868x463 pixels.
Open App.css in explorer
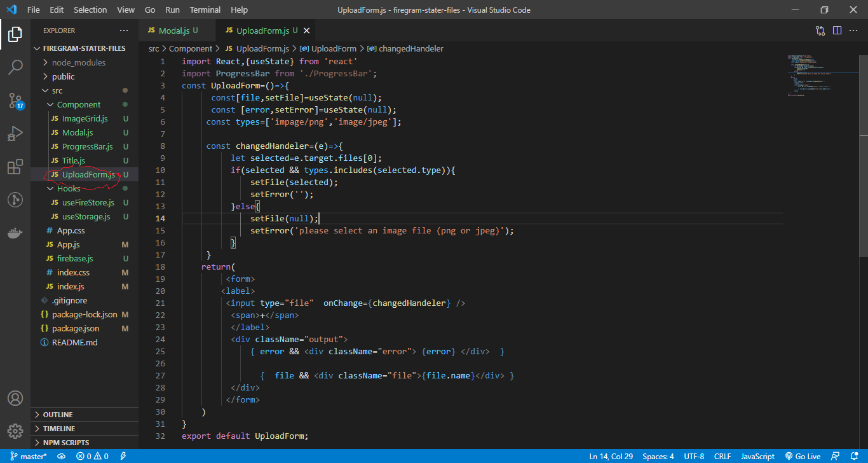click(x=85, y=230)
